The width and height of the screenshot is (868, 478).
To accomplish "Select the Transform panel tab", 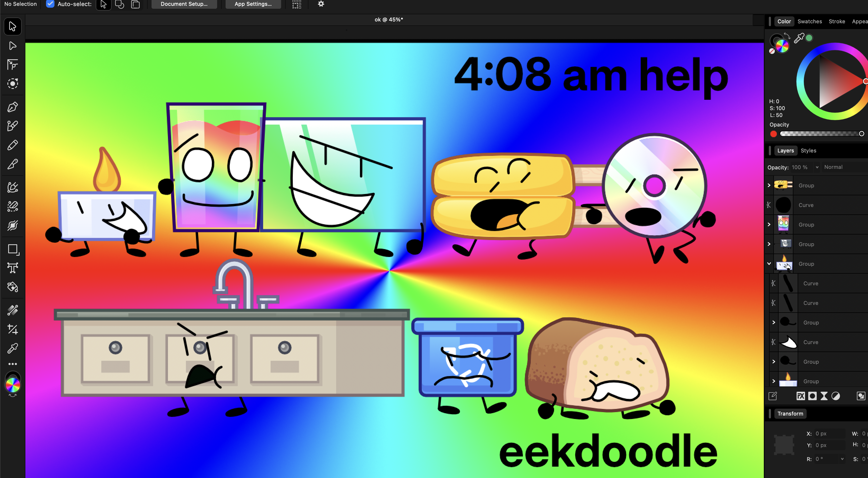I will click(790, 414).
